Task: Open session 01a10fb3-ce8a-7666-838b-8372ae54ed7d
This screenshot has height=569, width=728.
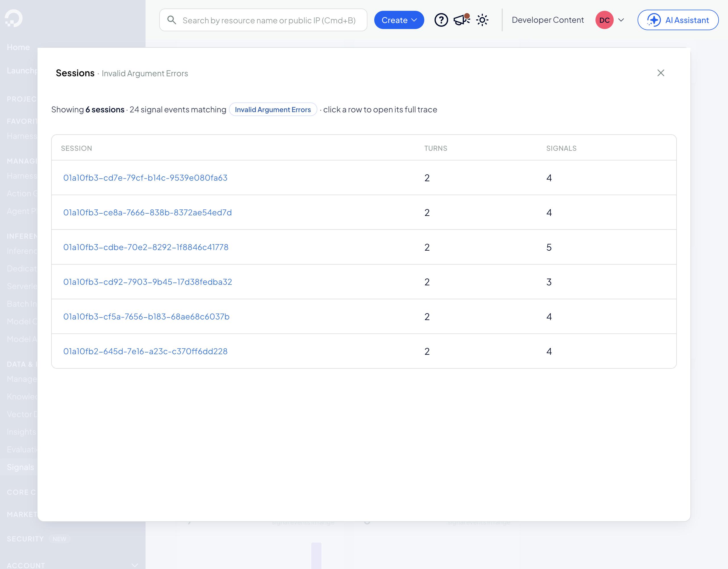Action: (147, 212)
